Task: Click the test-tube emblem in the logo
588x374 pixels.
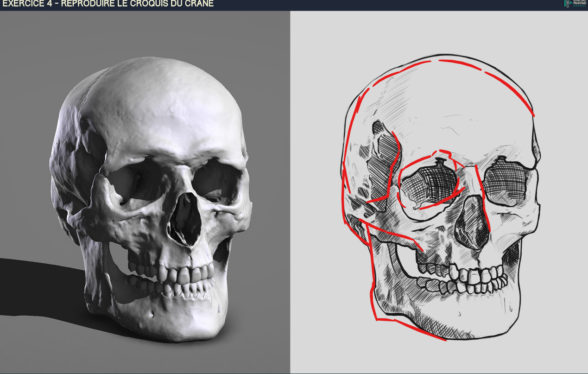Action: (568, 4)
